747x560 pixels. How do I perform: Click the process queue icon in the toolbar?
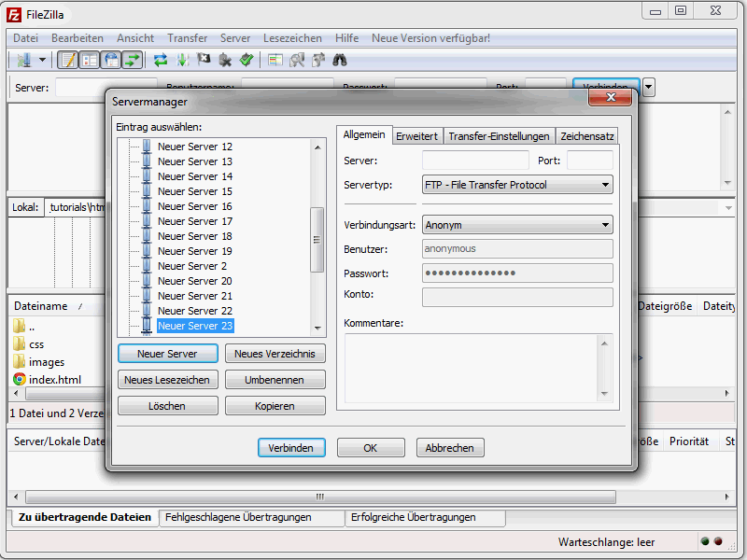click(x=182, y=60)
